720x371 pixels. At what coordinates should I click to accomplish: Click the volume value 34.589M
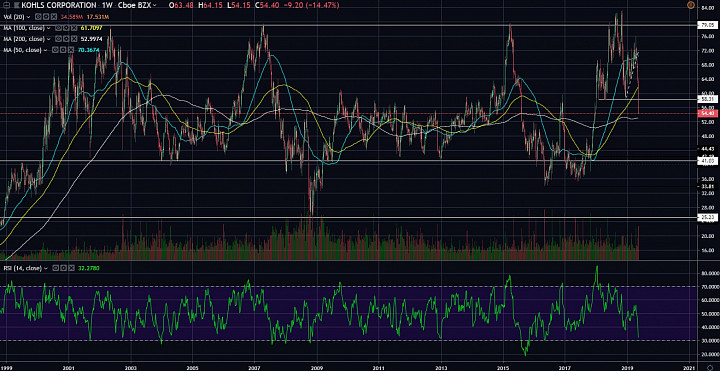pyautogui.click(x=72, y=17)
